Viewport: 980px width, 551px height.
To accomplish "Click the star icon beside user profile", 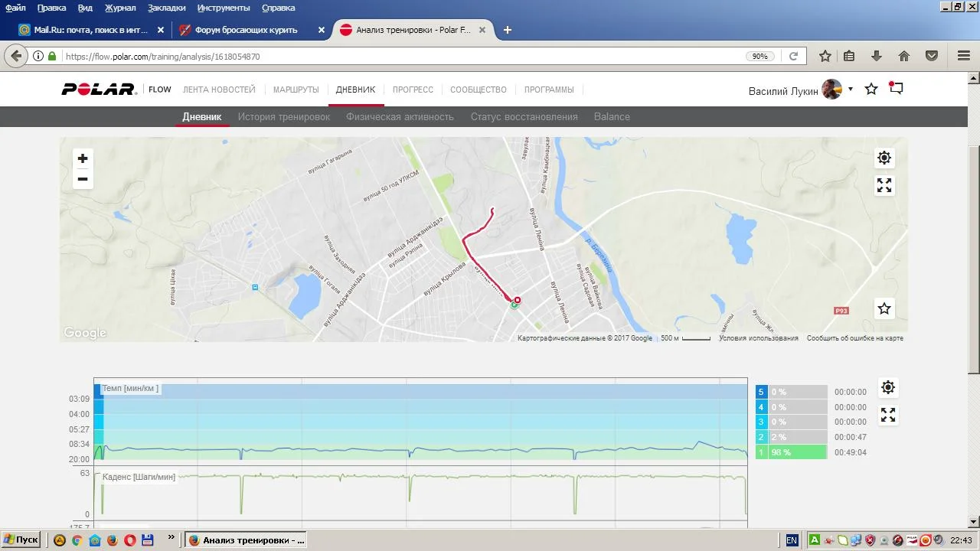I will [871, 89].
